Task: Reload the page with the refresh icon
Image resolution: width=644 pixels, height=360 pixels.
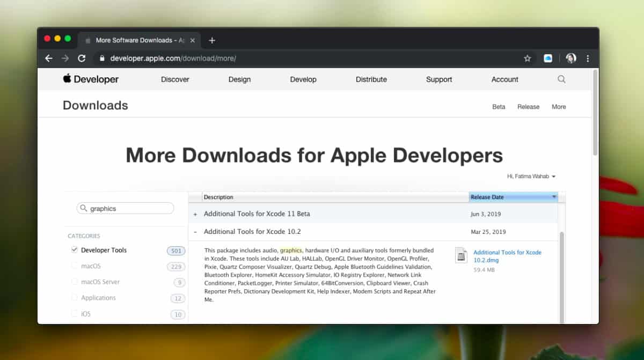Action: click(82, 58)
